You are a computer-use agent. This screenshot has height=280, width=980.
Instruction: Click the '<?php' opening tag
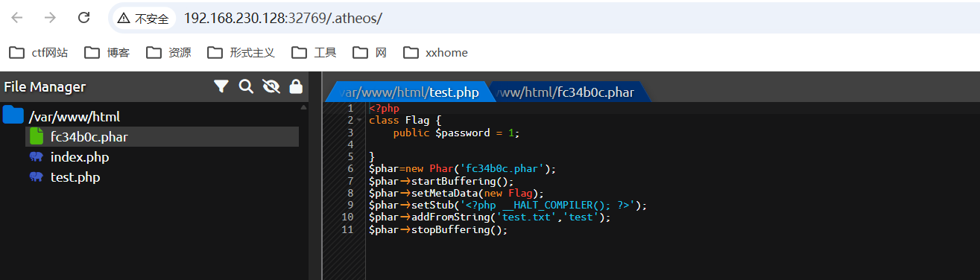coord(384,108)
